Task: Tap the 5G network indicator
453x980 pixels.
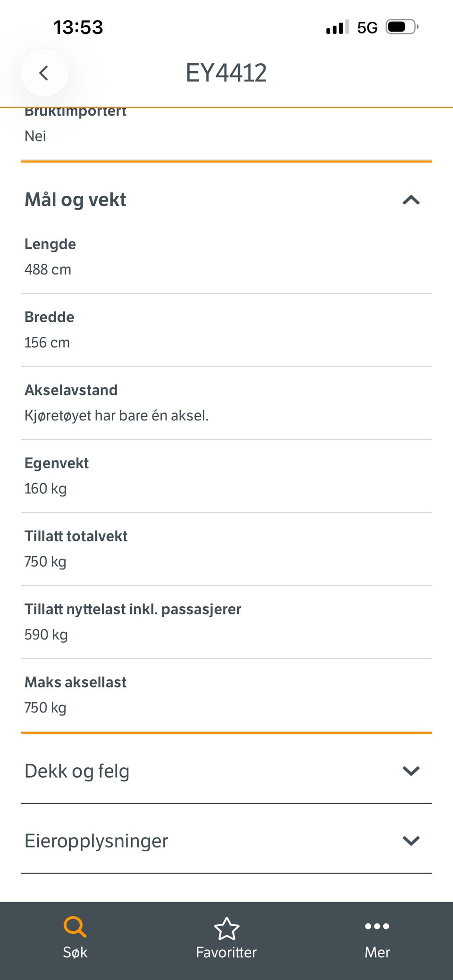Action: 367,27
